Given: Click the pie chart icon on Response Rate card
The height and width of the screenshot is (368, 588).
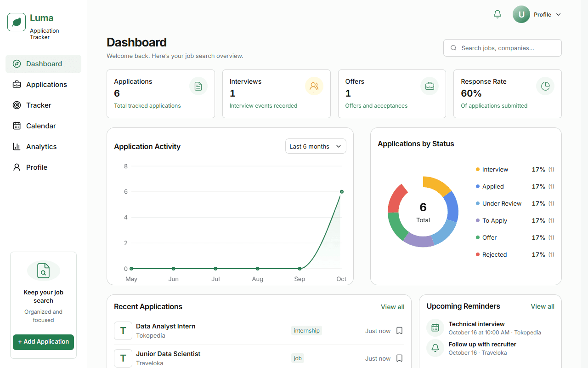Looking at the screenshot, I should pyautogui.click(x=545, y=86).
